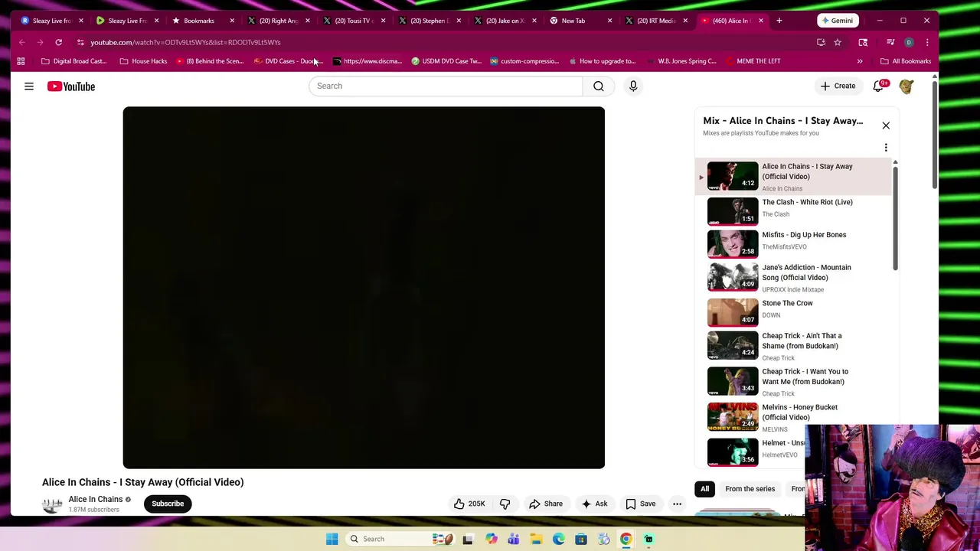Open the Digital Broad Cast bookmarks folder
The height and width of the screenshot is (551, 980).
click(x=73, y=61)
